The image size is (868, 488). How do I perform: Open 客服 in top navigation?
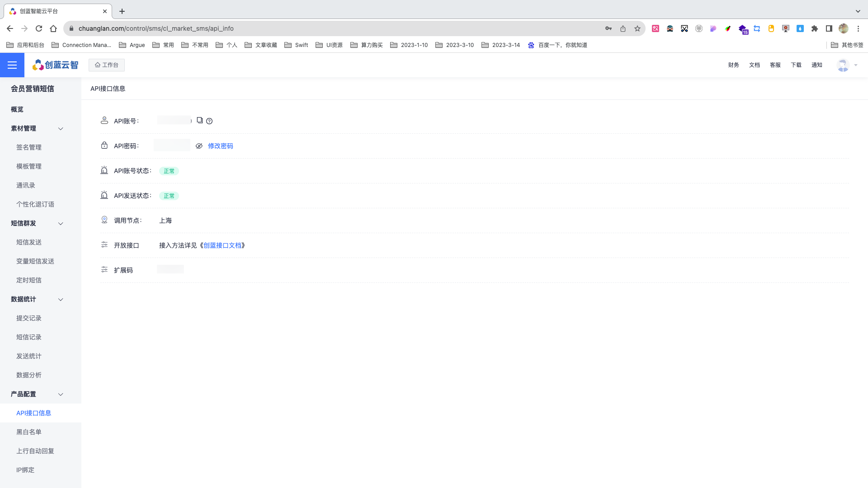[x=775, y=65]
